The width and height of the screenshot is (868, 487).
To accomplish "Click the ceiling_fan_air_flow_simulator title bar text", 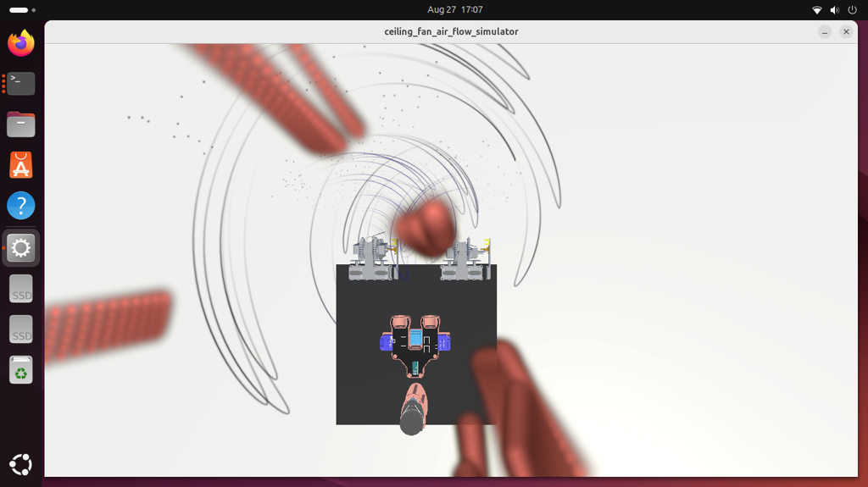I will click(x=451, y=31).
